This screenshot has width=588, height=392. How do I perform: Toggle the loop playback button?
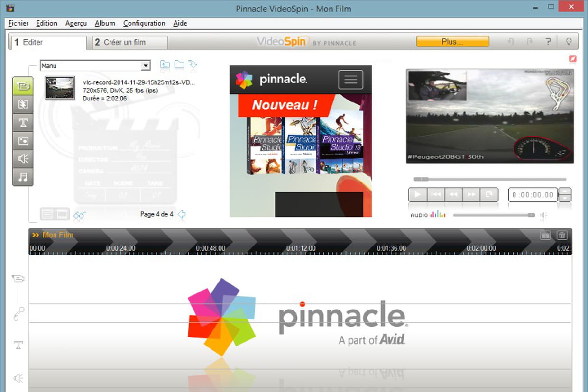click(489, 194)
